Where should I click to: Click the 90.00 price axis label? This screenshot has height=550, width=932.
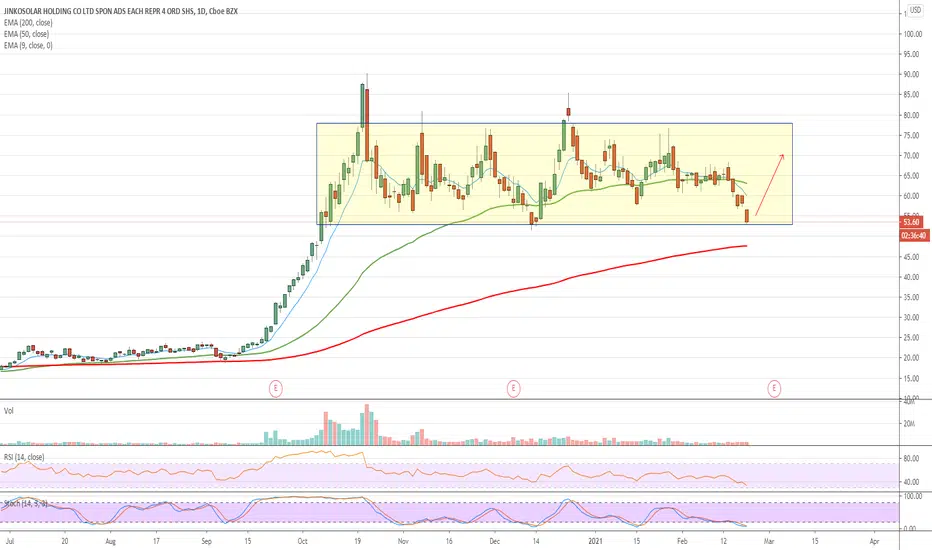click(911, 74)
